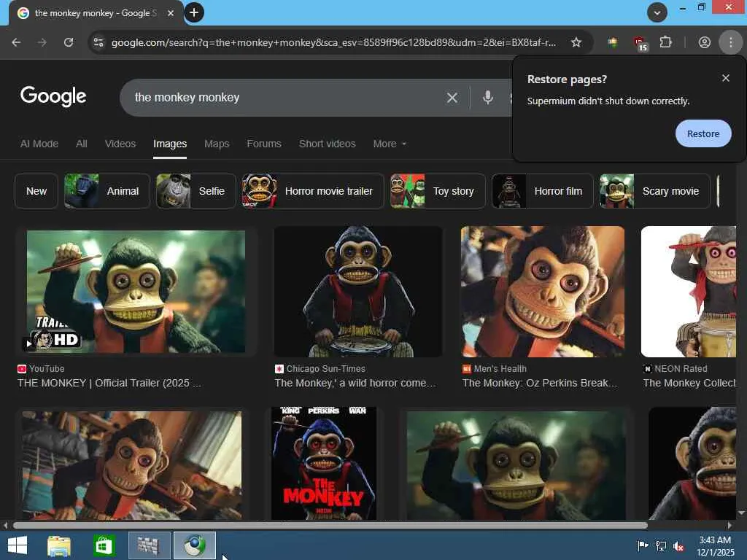The width and height of the screenshot is (747, 560).
Task: Select the Scary movie filter chip
Action: pos(655,191)
